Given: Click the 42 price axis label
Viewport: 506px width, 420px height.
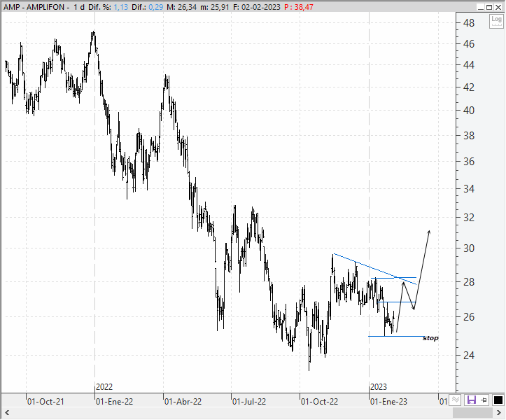Looking at the screenshot, I should (x=469, y=87).
